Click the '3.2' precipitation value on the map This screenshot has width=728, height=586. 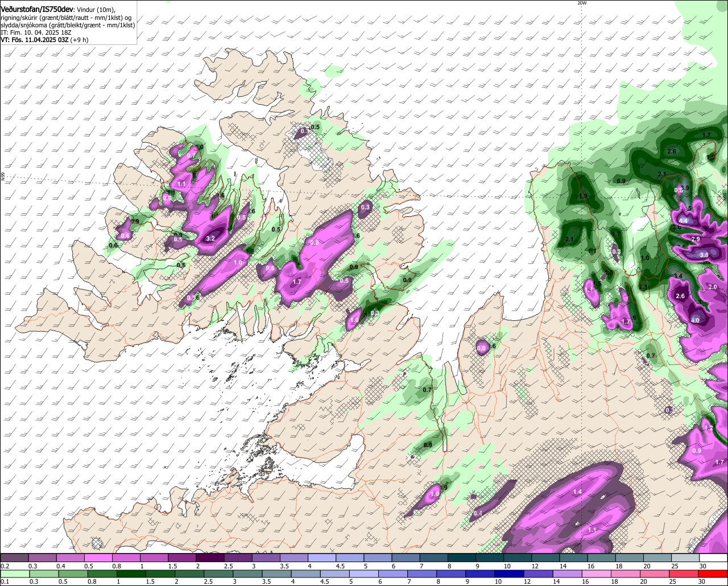210,238
